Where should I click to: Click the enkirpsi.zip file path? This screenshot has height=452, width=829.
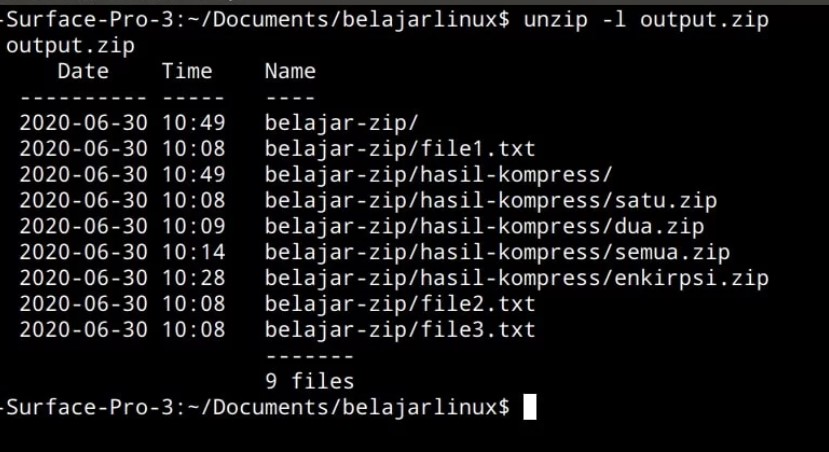click(x=516, y=278)
